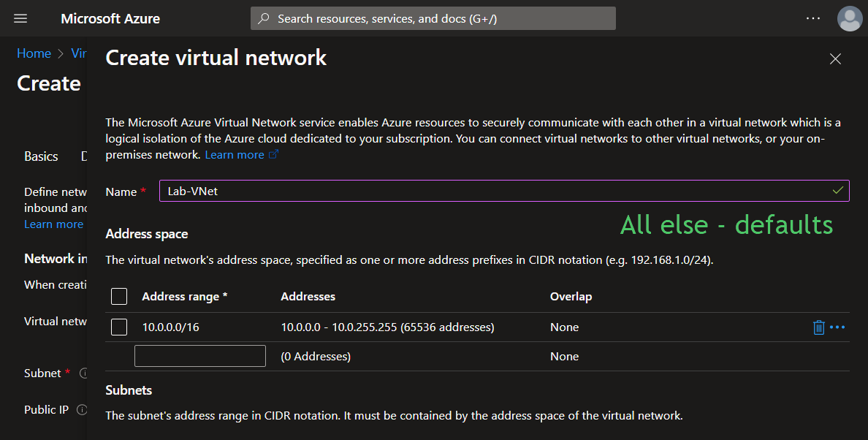Viewport: 868px width, 440px height.
Task: Click the search magnifier icon
Action: pos(264,19)
